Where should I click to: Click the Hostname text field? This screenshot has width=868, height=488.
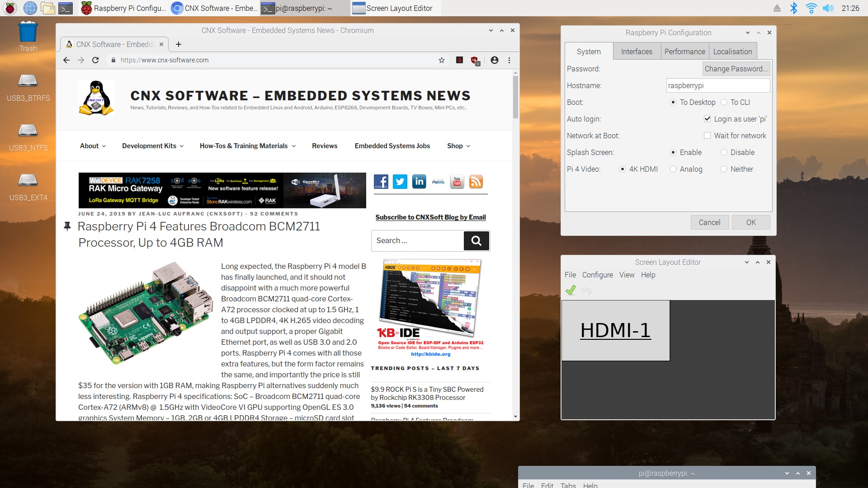pos(718,85)
